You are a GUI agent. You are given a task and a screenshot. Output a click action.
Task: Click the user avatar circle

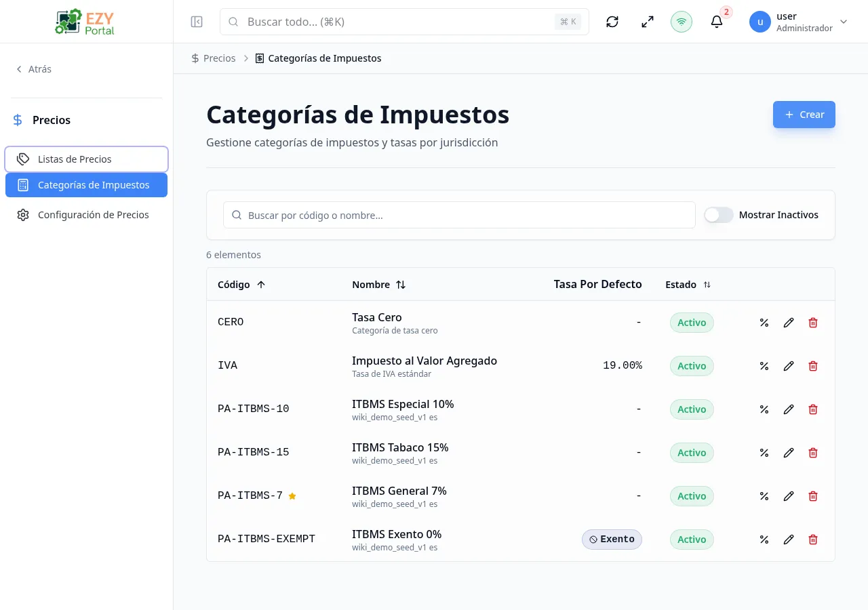[760, 22]
